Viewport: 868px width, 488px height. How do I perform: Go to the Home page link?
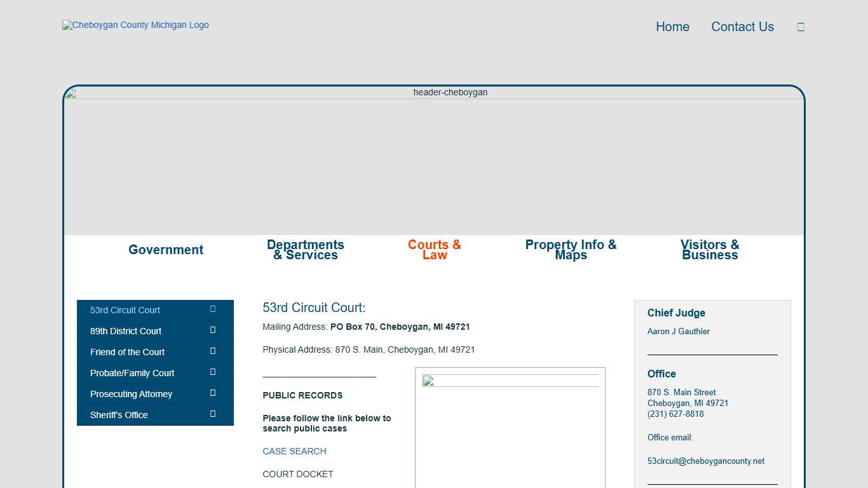click(672, 27)
